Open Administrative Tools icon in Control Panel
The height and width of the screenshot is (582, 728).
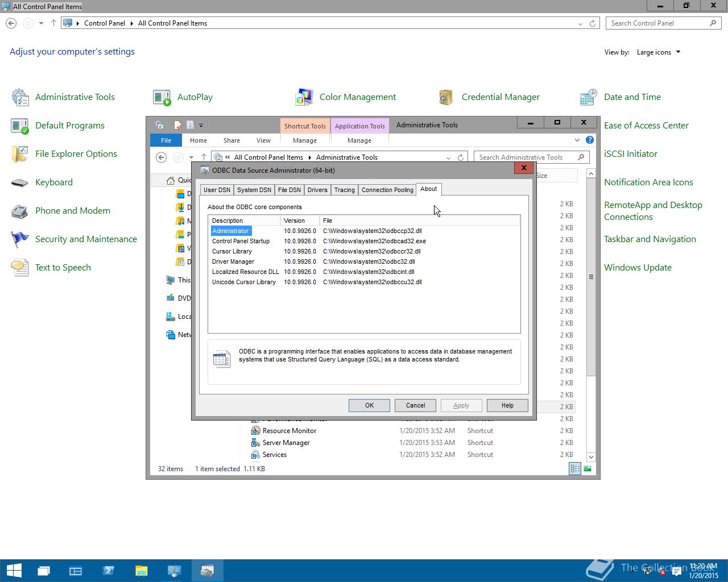coord(20,97)
